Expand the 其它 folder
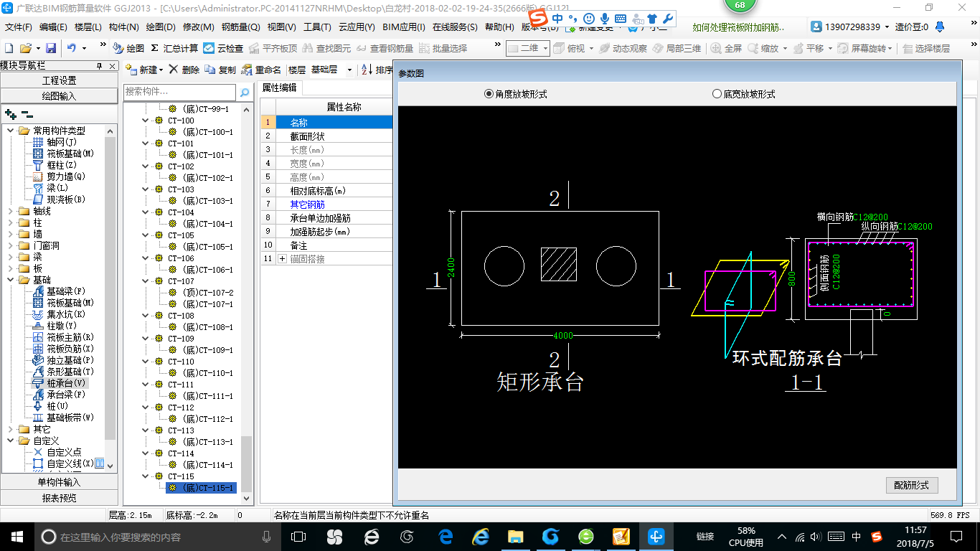Image resolution: width=980 pixels, height=551 pixels. point(10,429)
